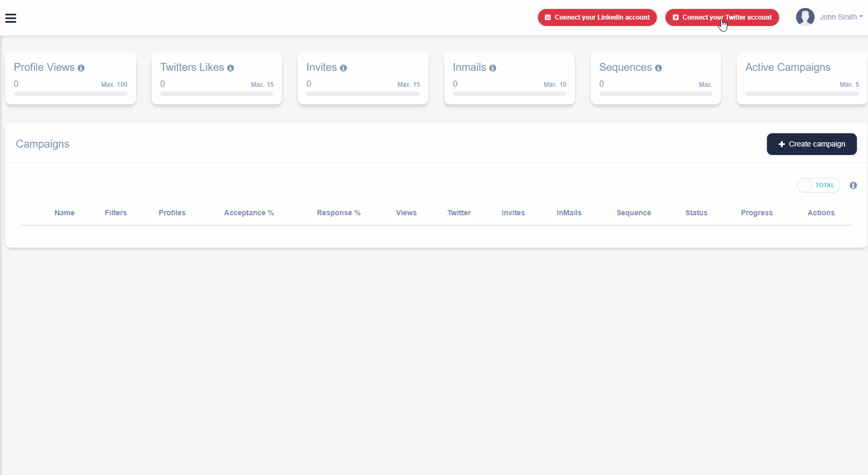Open the John Smith user dropdown
This screenshot has height=475, width=868.
(841, 17)
